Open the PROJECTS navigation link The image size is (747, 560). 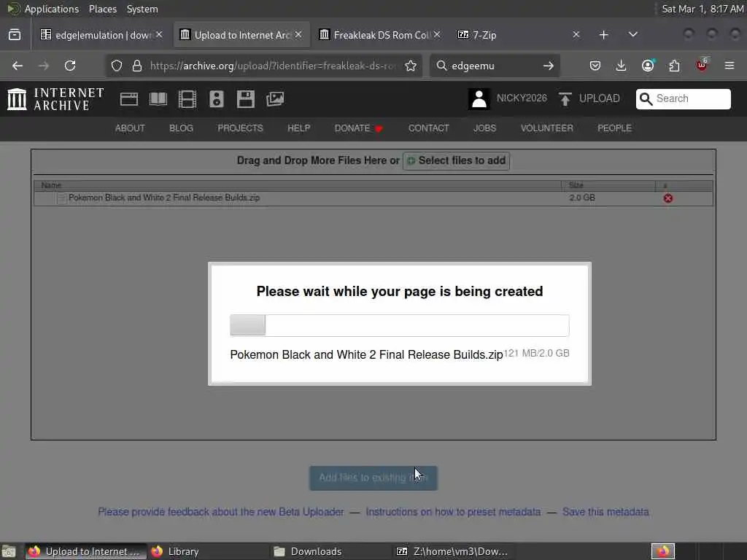coord(240,128)
